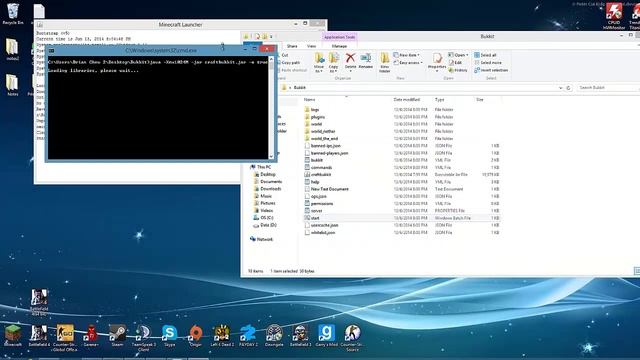The height and width of the screenshot is (360, 640).
Task: Launch the Counter-Strike Source desktop icon
Action: click(352, 337)
